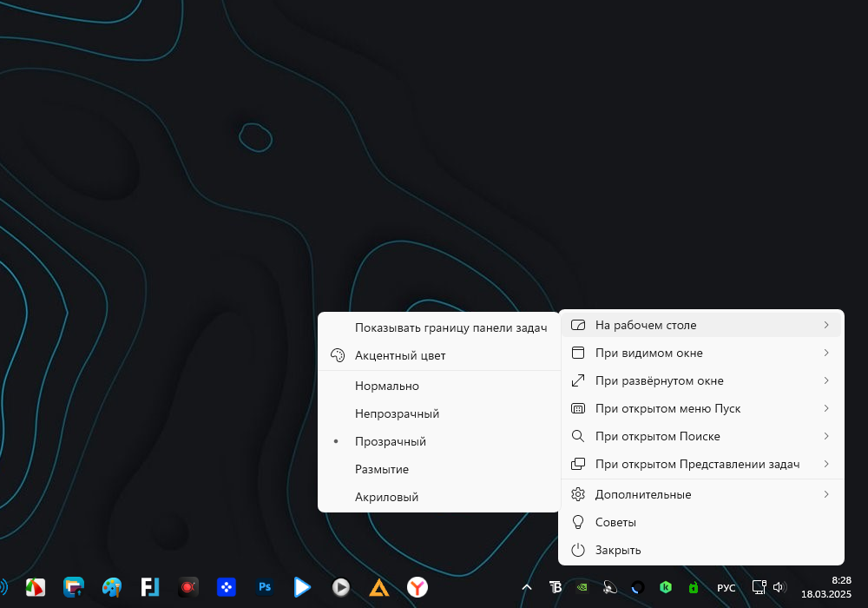
Task: Click the volume speaker tray icon
Action: (x=779, y=587)
